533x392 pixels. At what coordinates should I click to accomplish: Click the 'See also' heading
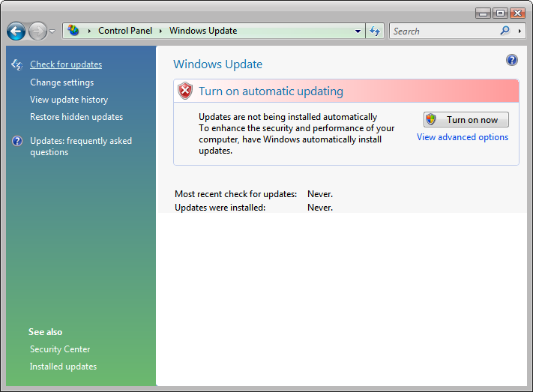[45, 332]
